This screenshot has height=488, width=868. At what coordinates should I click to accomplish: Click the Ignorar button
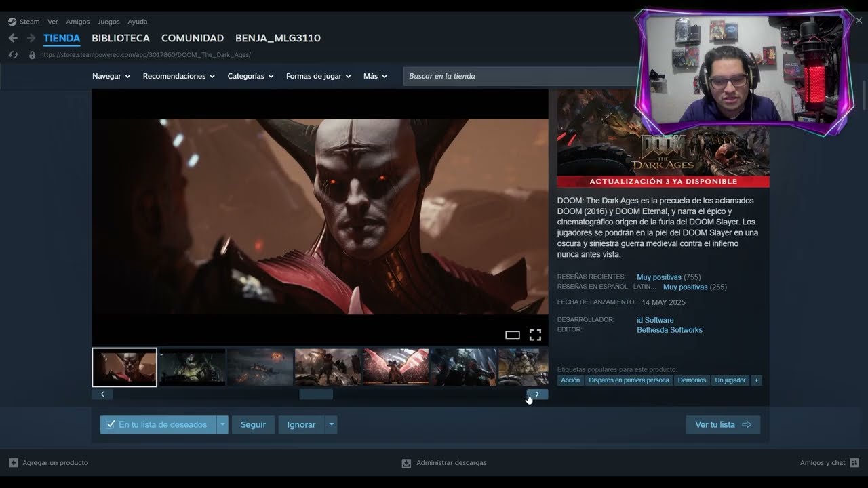pos(301,425)
